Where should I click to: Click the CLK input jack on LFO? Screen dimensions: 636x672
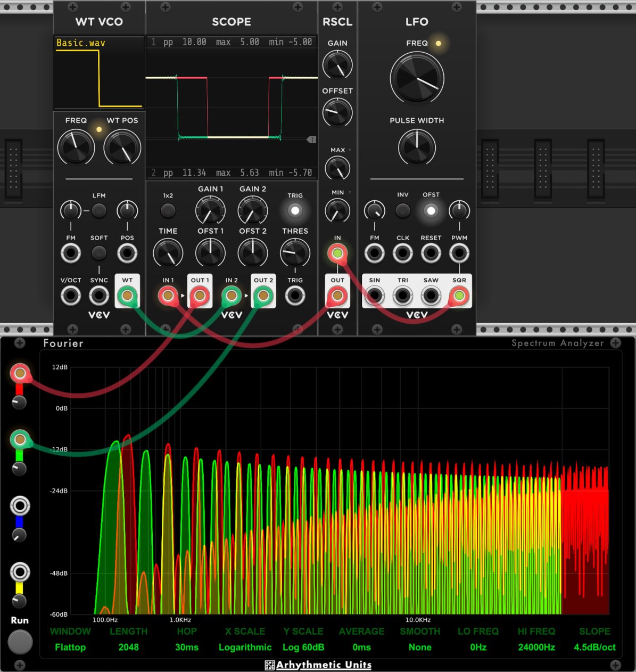[x=403, y=253]
